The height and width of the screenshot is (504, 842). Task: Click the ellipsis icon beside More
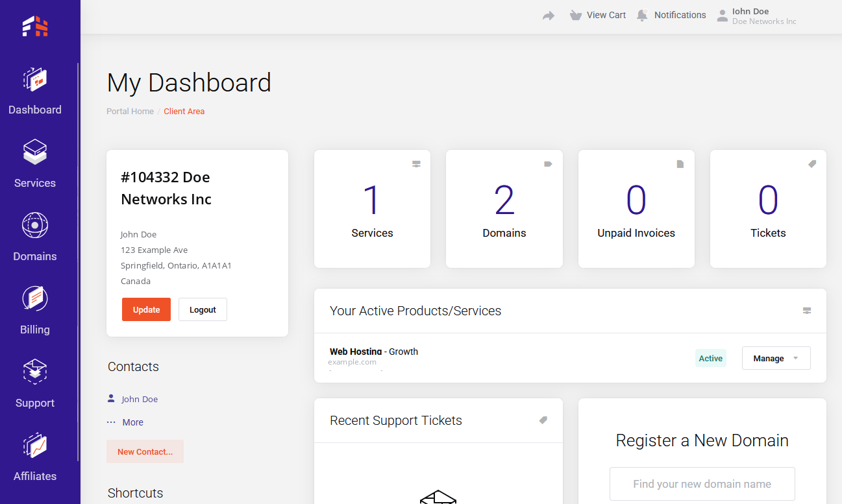[111, 422]
